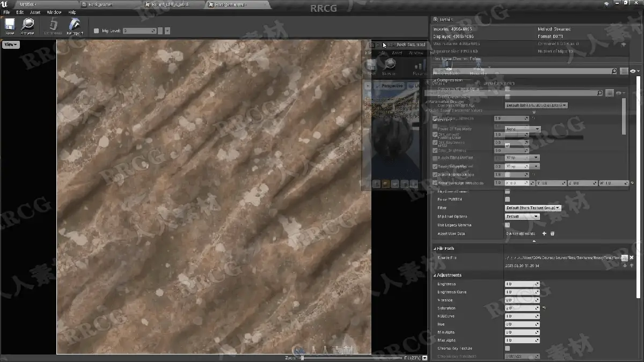
Task: Click the Save toolbar icon
Action: click(10, 26)
